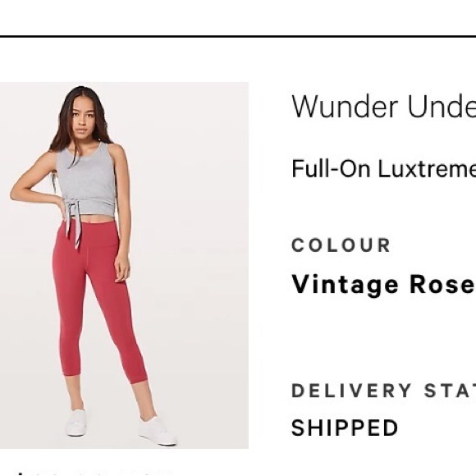
Task: Click the tie knot on the grey top
Action: pos(72,209)
